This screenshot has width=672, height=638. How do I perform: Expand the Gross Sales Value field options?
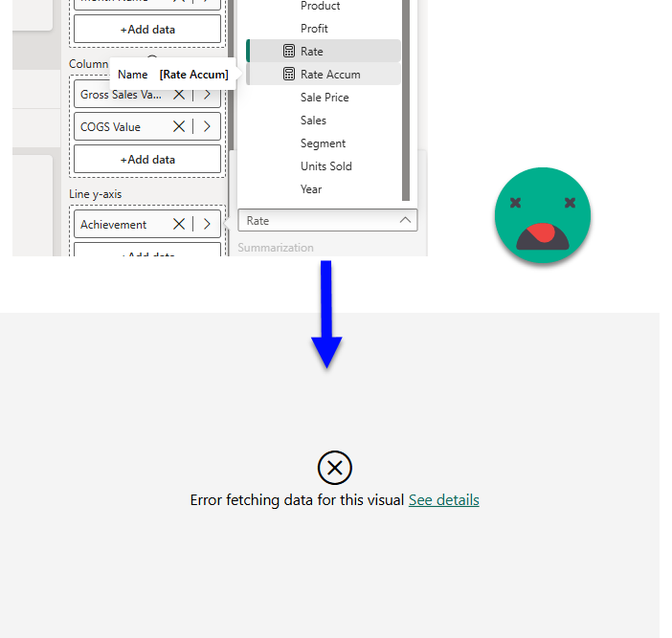click(207, 95)
